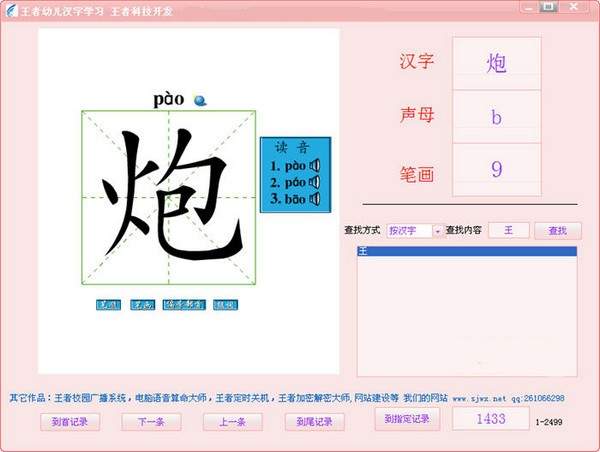Play the pào pronunciation speaker icon
Screen dimensions: 600x452
point(315,166)
